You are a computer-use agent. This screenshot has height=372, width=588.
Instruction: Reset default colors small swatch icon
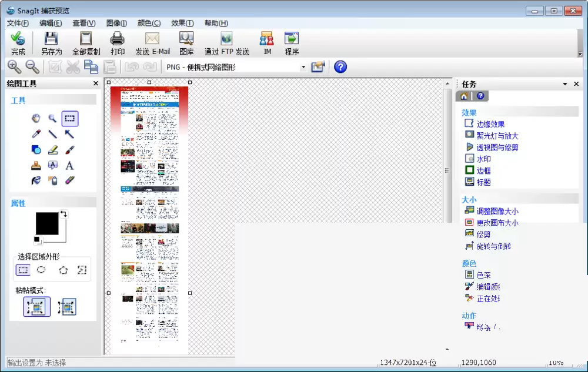tap(37, 240)
